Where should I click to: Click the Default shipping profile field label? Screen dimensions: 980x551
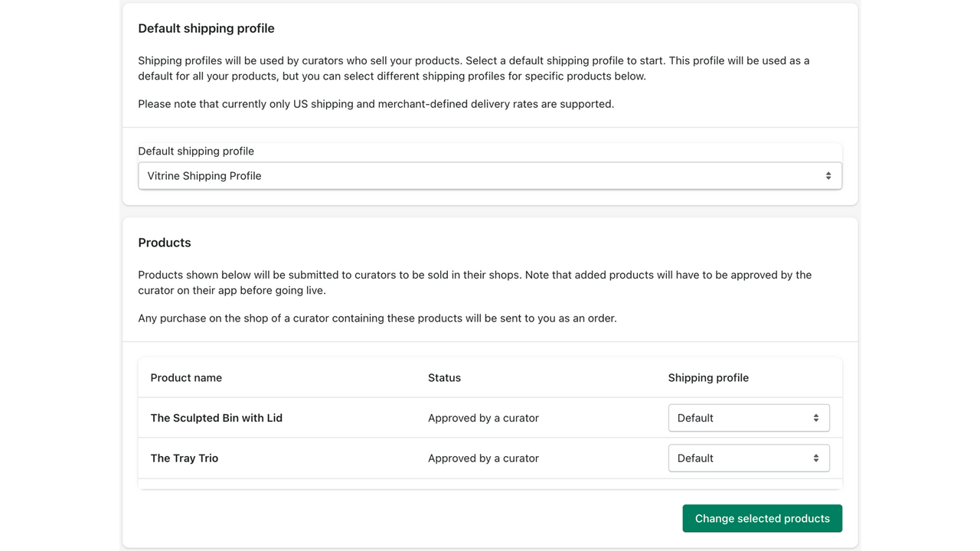click(x=196, y=151)
